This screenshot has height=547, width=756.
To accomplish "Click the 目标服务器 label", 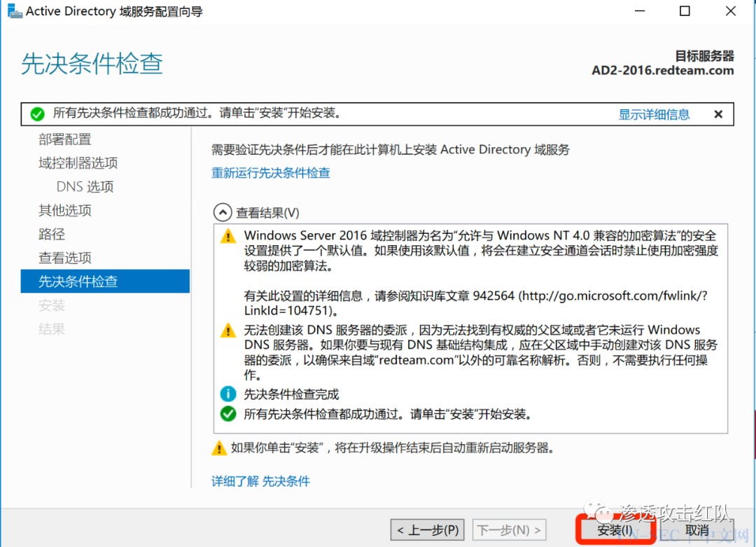I will [x=704, y=56].
